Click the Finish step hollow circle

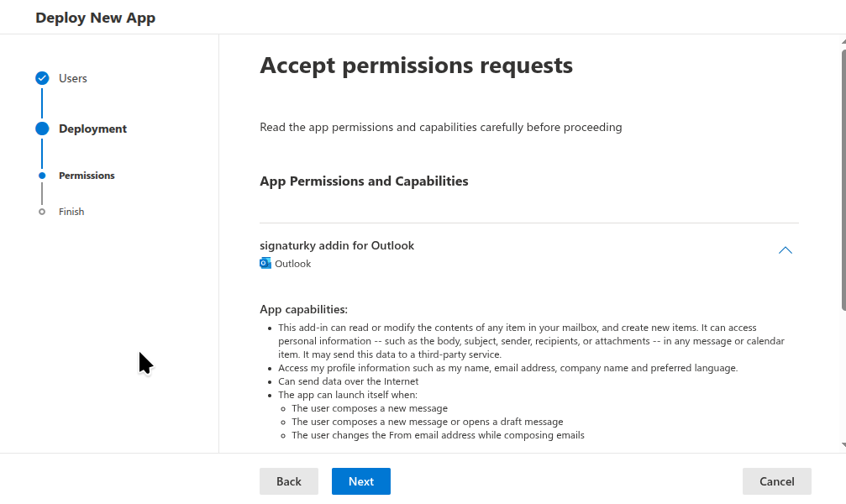(42, 212)
